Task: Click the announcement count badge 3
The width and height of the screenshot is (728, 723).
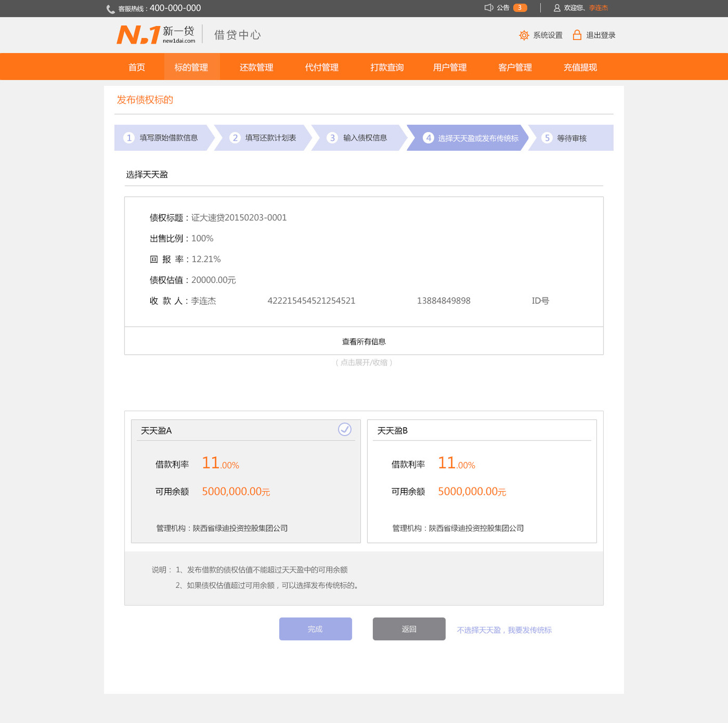Action: (520, 7)
